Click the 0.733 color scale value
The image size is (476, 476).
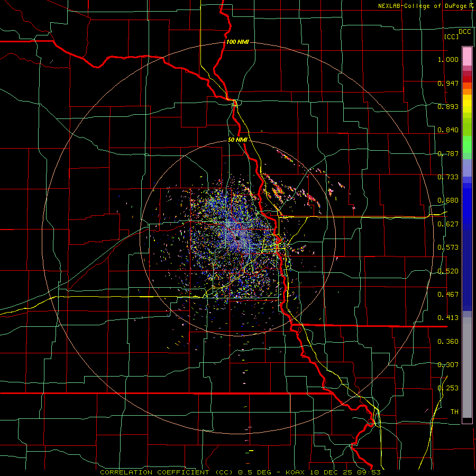pyautogui.click(x=448, y=177)
